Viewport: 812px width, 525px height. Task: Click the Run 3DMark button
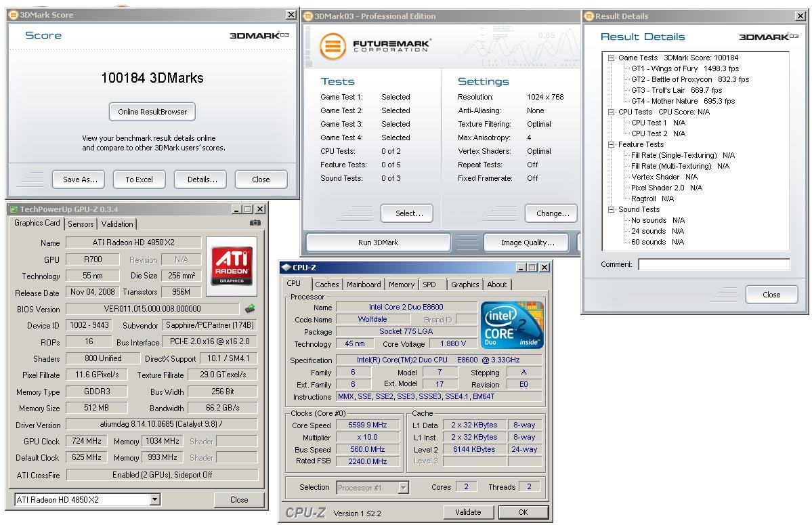pos(379,243)
